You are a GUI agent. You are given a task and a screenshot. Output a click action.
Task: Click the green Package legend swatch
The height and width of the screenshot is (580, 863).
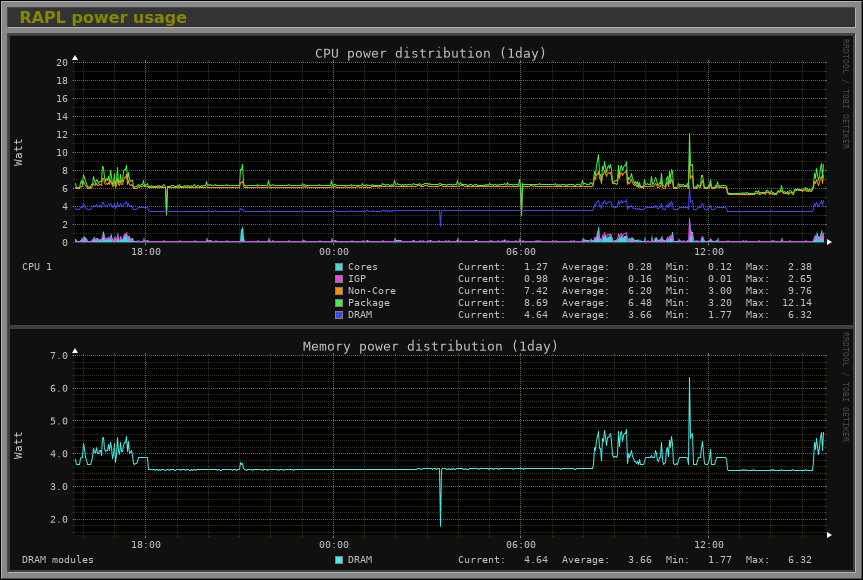(339, 303)
